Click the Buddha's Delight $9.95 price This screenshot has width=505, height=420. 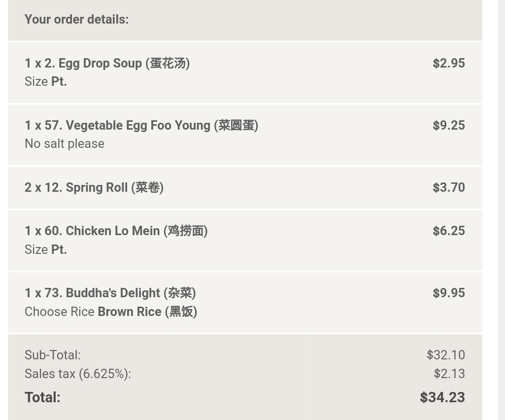[x=448, y=293]
